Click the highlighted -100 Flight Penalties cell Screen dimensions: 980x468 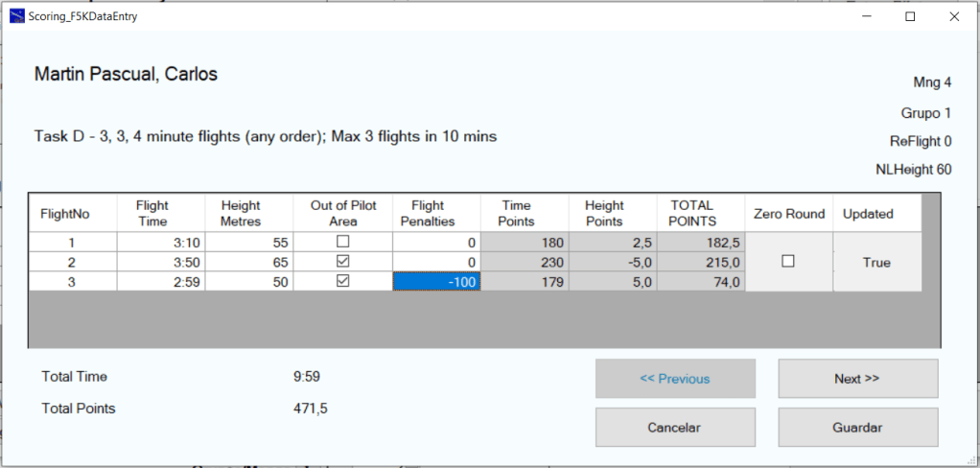point(436,281)
